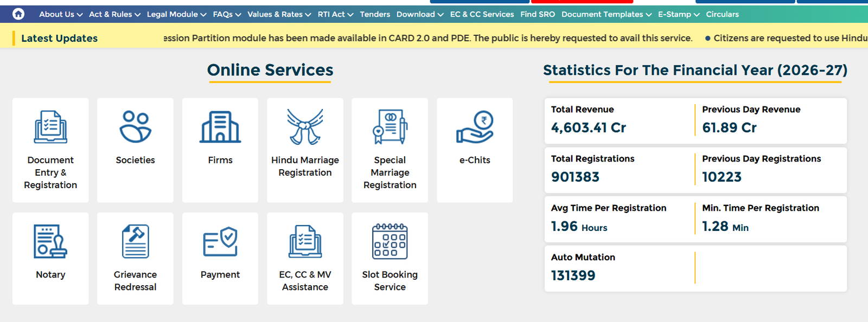Click Total Registrations count 901383
This screenshot has height=322, width=868.
pos(575,177)
